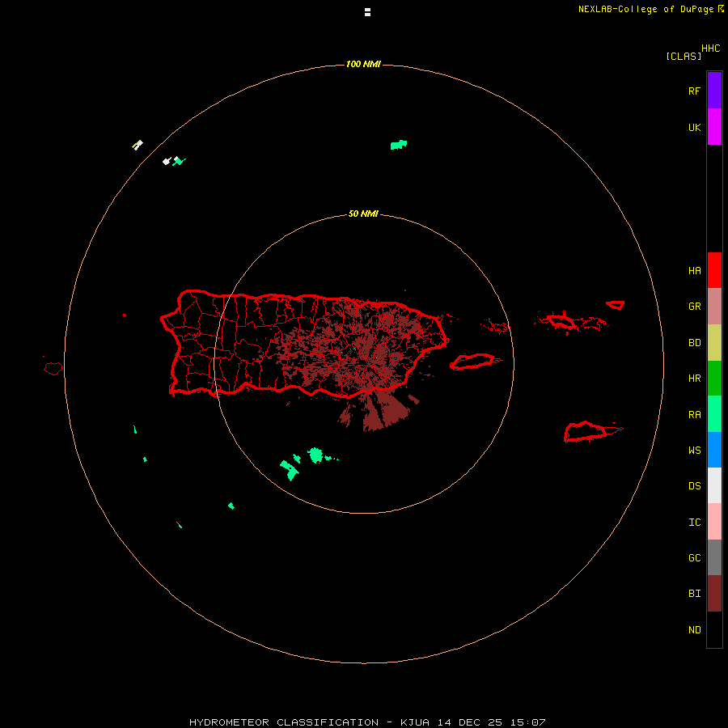The height and width of the screenshot is (728, 728).
Task: Click the BD yellow legend swatch
Action: 714,343
